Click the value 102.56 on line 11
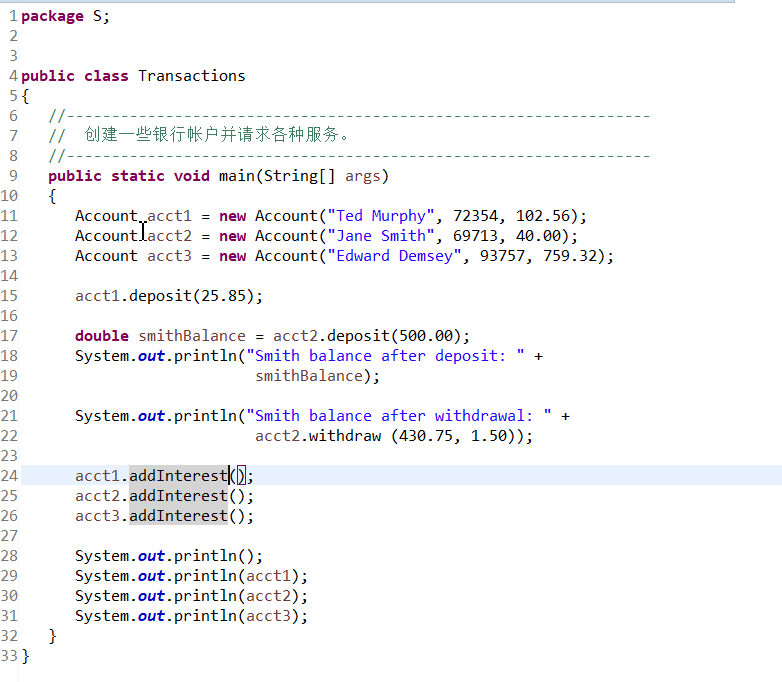Viewport: 782px width, 682px height. (x=543, y=216)
